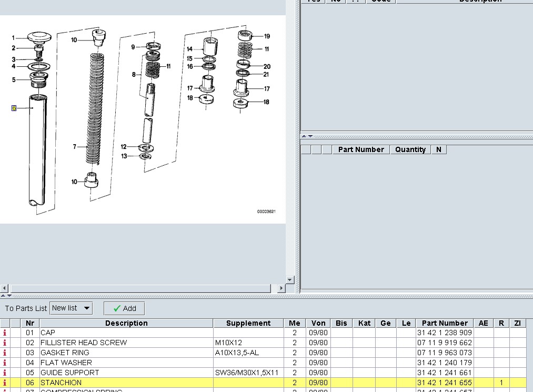Click diagram vertical scrollbar down arrow

pos(290,279)
